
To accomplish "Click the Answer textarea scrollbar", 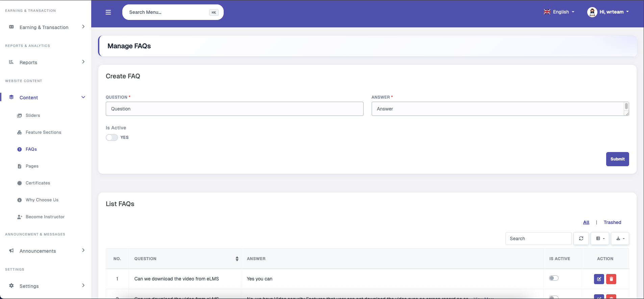I will pyautogui.click(x=626, y=106).
